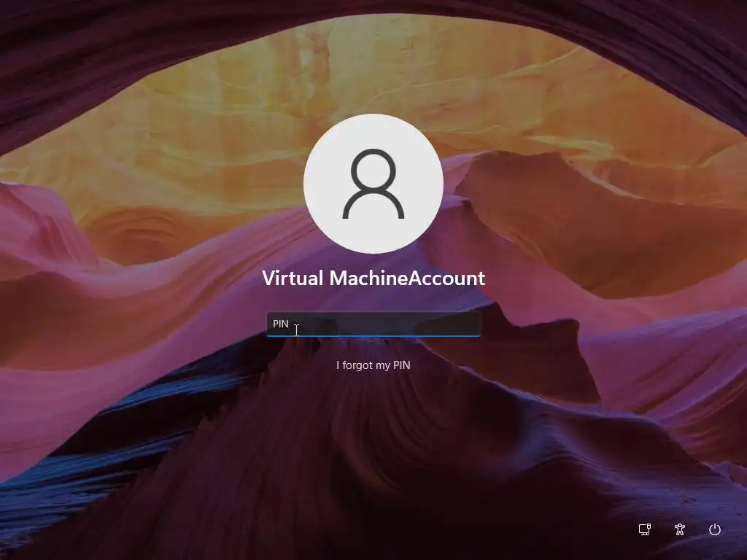
Task: Click the PIN entry field
Action: coord(373,324)
